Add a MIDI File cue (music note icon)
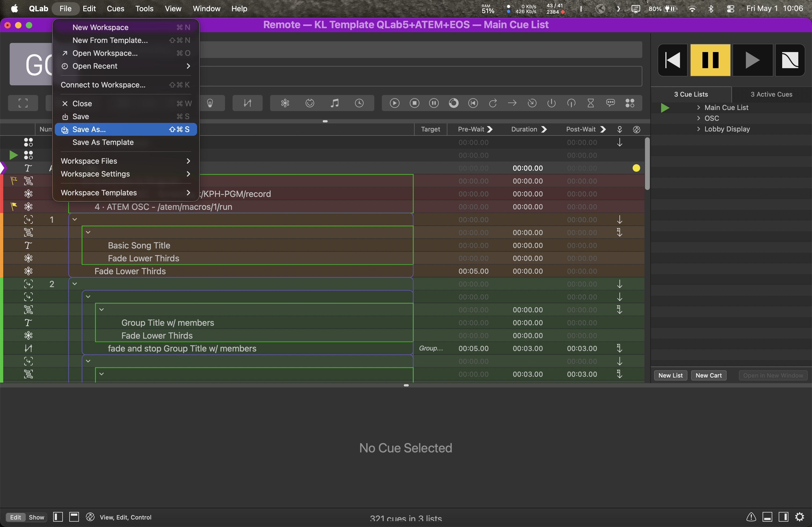This screenshot has height=527, width=812. click(335, 103)
